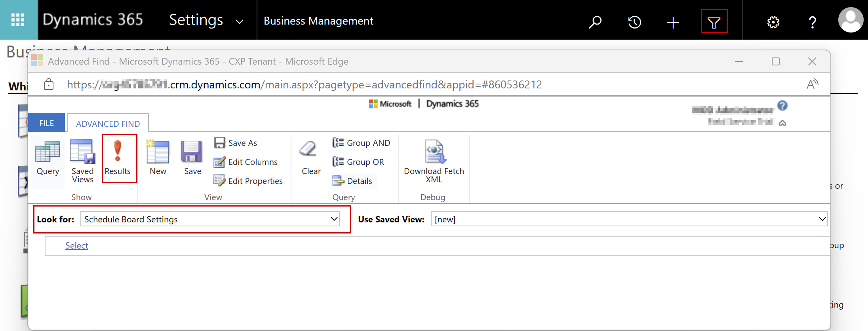Click New view icon in ribbon

[x=158, y=158]
